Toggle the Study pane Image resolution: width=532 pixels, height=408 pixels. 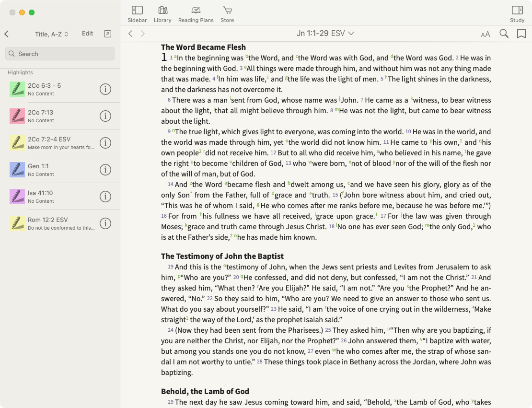pos(517,14)
